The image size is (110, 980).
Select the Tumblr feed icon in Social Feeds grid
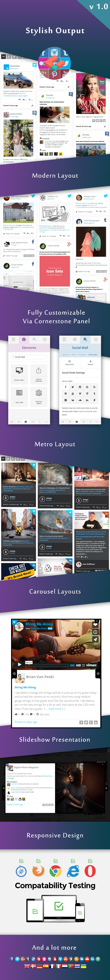point(94,393)
